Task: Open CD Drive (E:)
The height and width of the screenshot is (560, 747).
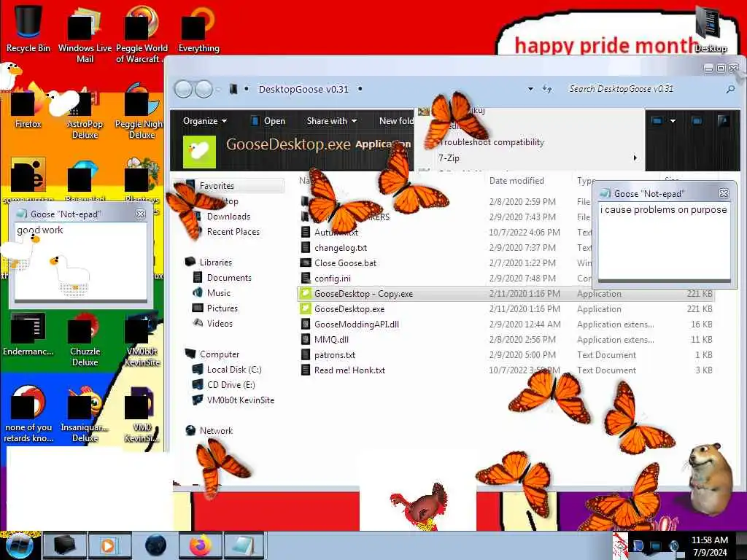Action: tap(231, 384)
